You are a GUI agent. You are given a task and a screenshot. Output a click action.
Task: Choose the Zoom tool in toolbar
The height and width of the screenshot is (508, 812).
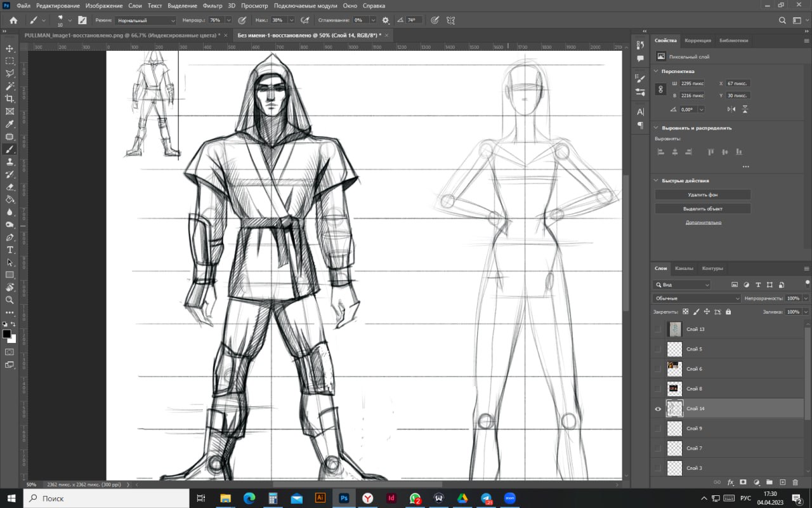pos(10,300)
